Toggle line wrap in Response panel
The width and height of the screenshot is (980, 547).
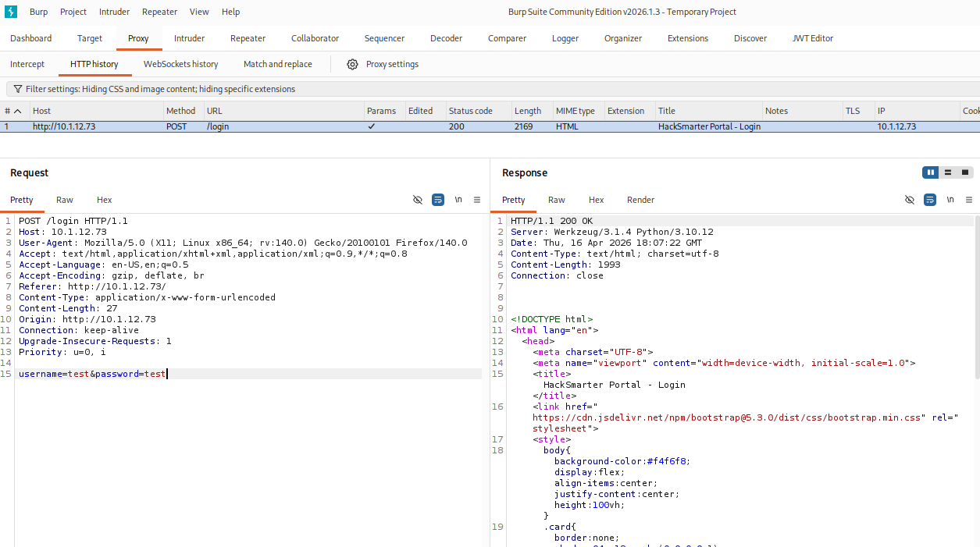(x=929, y=200)
